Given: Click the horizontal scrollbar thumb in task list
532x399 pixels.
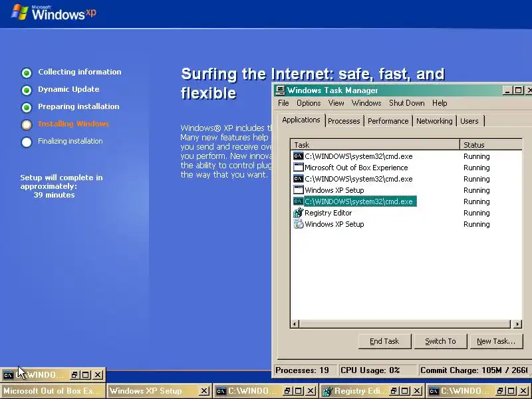Looking at the screenshot, I should tap(404, 324).
